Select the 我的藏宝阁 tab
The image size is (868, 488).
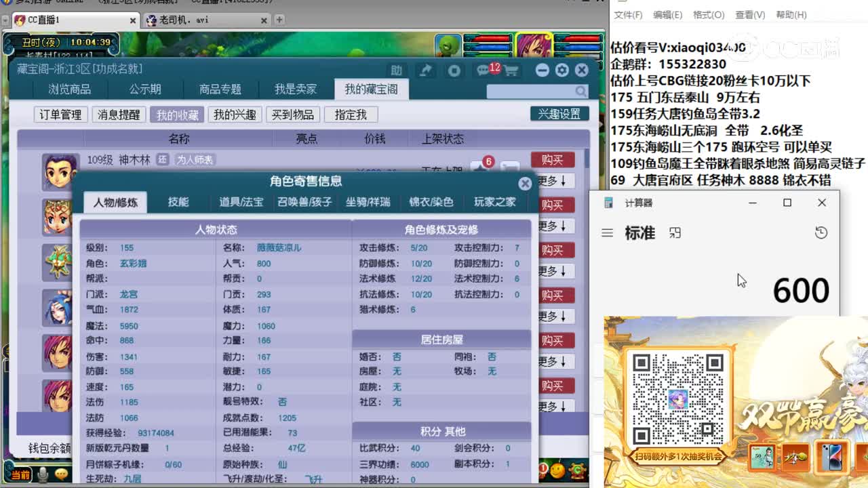(x=371, y=89)
